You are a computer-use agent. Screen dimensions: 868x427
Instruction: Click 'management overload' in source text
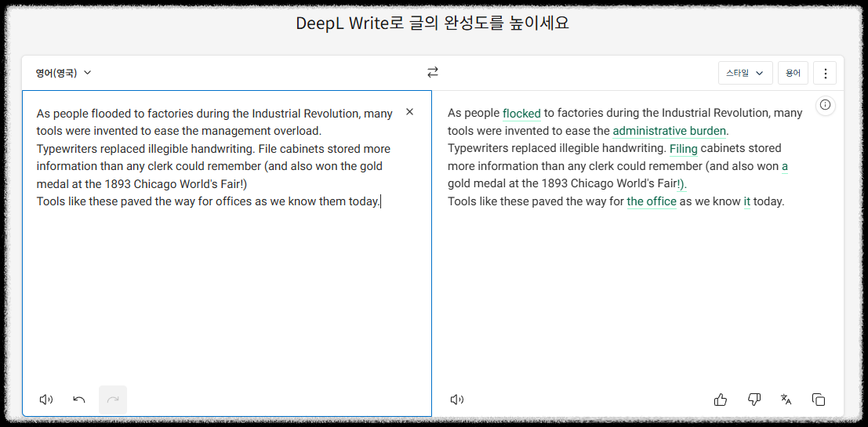pos(260,131)
